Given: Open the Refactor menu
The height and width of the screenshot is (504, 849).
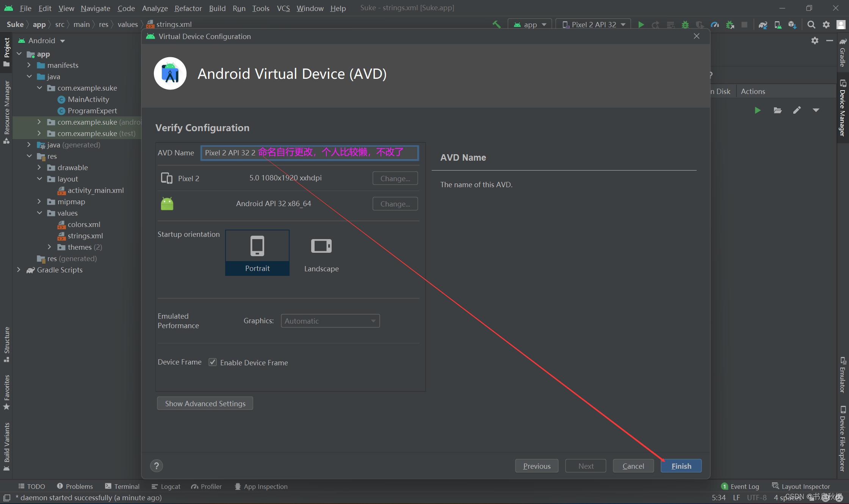Looking at the screenshot, I should [188, 8].
